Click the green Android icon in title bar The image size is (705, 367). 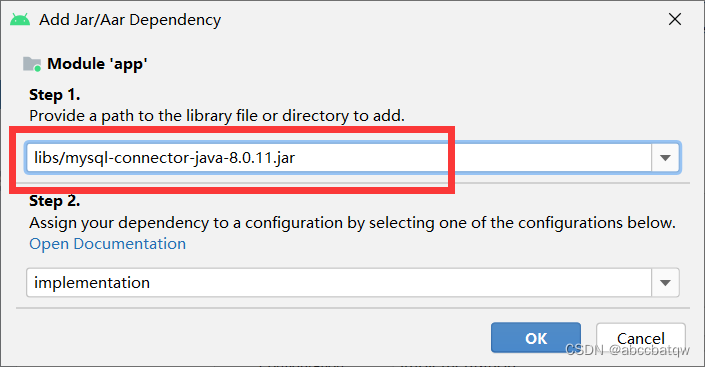tap(20, 20)
